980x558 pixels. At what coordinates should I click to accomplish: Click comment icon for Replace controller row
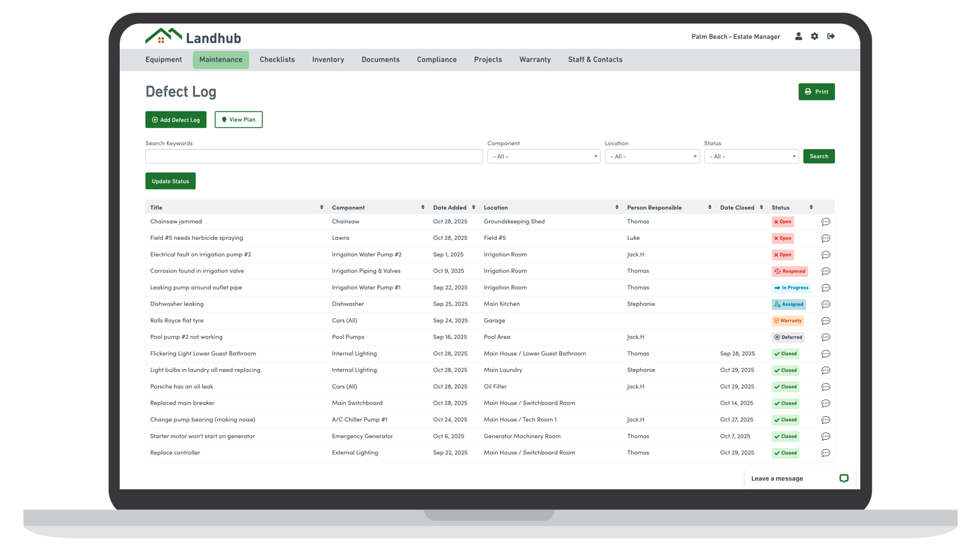point(825,454)
